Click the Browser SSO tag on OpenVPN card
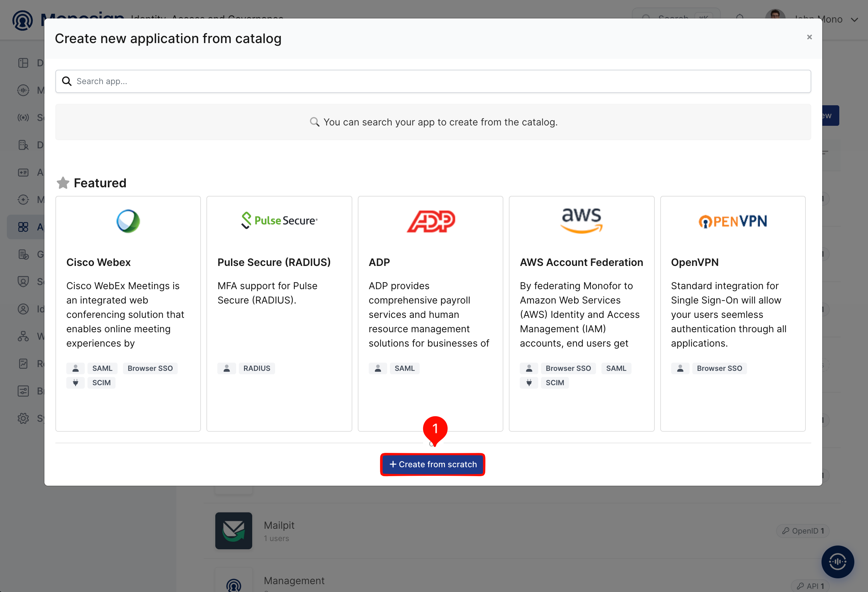This screenshot has width=868, height=592. pos(719,368)
